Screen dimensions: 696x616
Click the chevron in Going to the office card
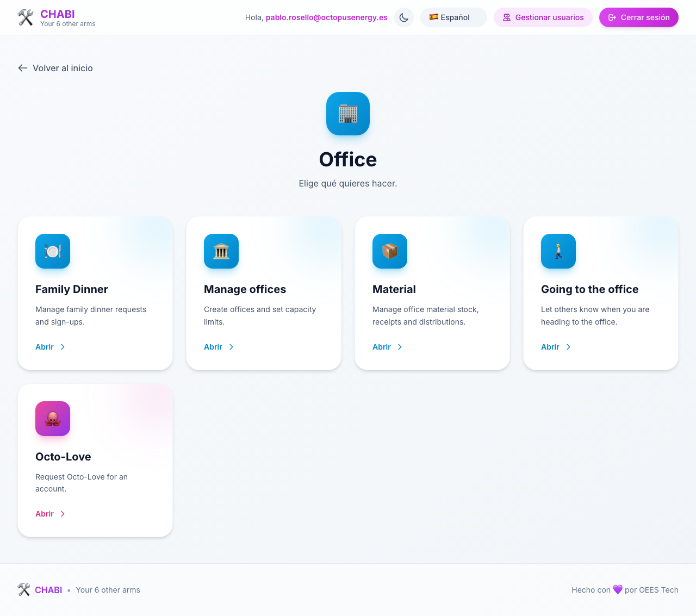pyautogui.click(x=568, y=347)
